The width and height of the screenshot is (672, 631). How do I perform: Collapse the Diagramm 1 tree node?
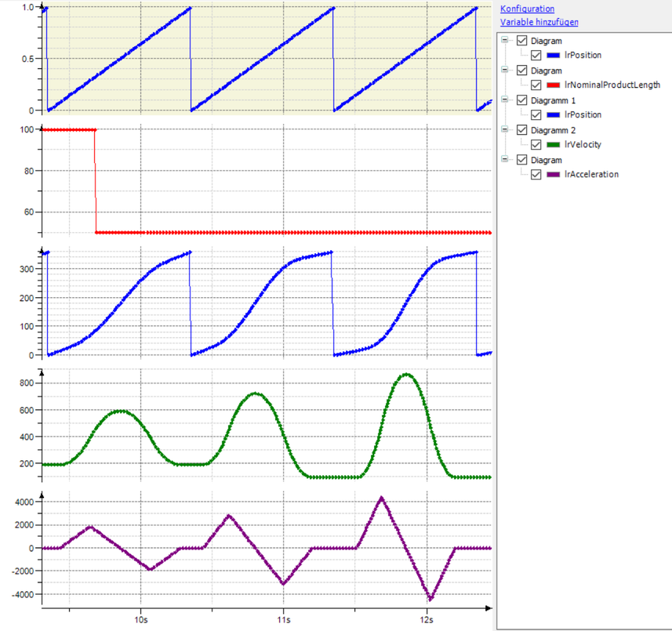507,100
